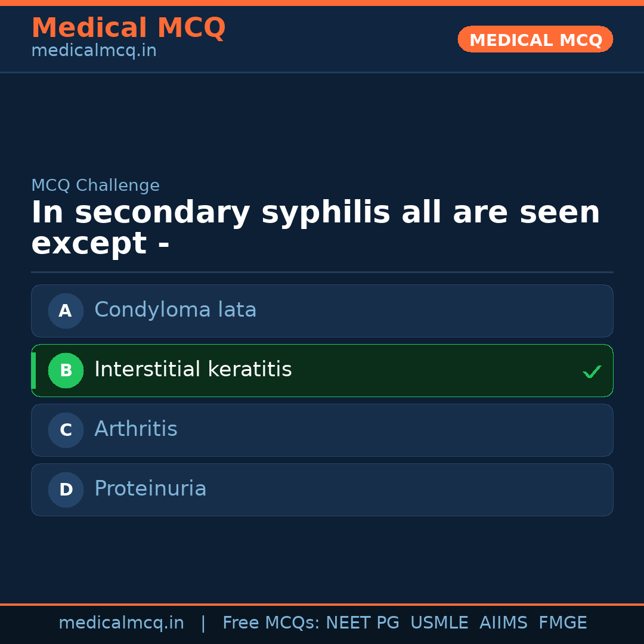Click AIIMS in the footer
Image resolution: width=644 pixels, height=644 pixels.
click(x=503, y=623)
